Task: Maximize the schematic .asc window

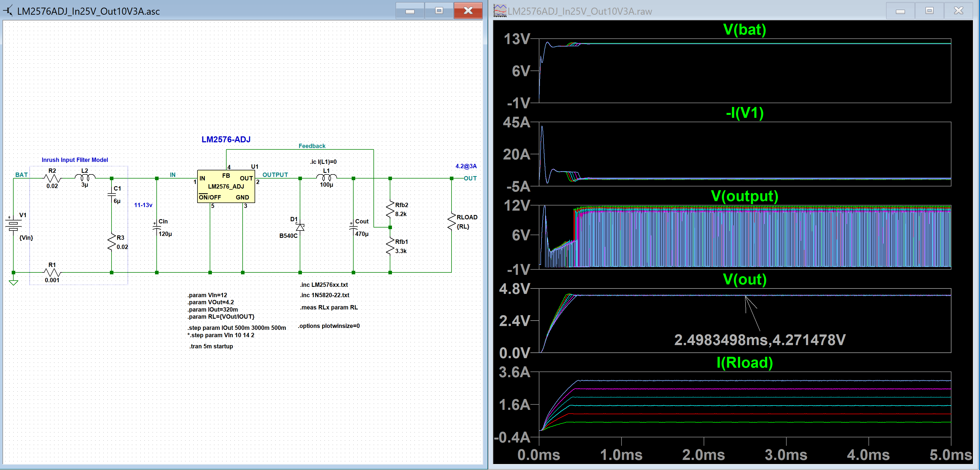Action: click(439, 11)
